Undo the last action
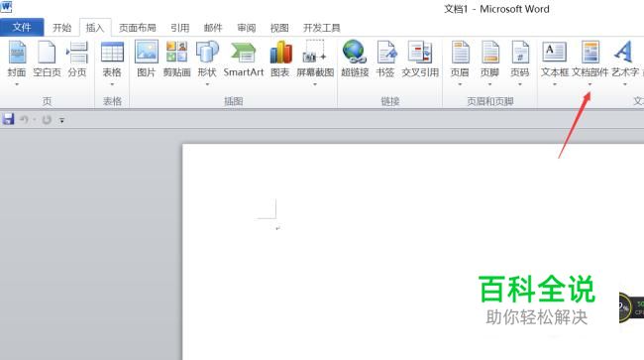644x360 pixels. pyautogui.click(x=24, y=120)
